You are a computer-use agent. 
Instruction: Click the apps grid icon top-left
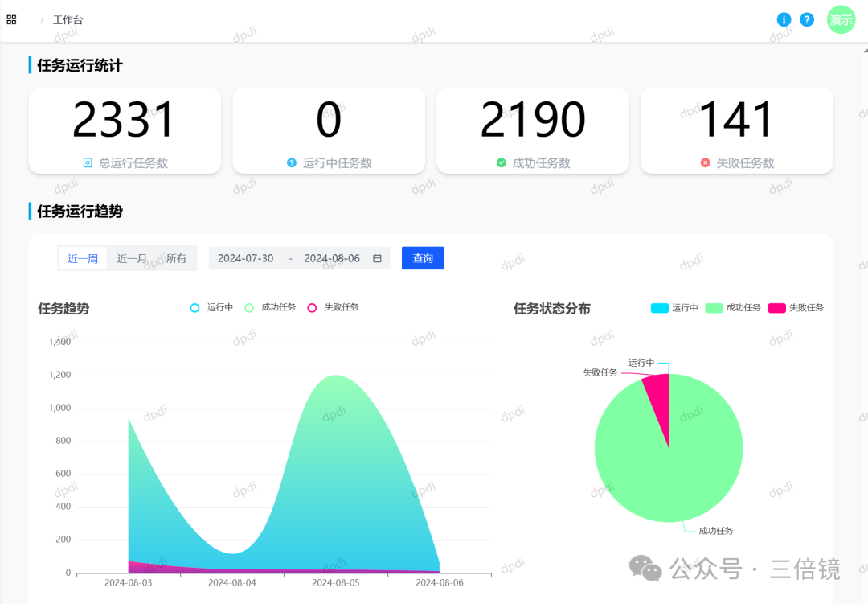11,19
